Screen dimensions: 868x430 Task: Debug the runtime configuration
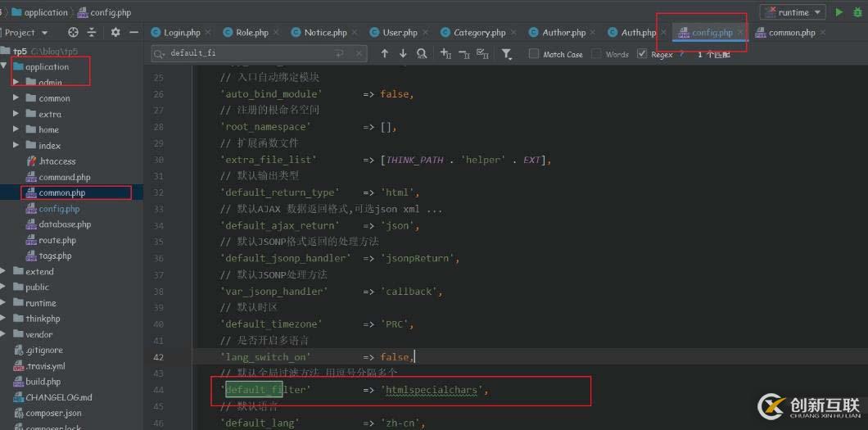[857, 12]
